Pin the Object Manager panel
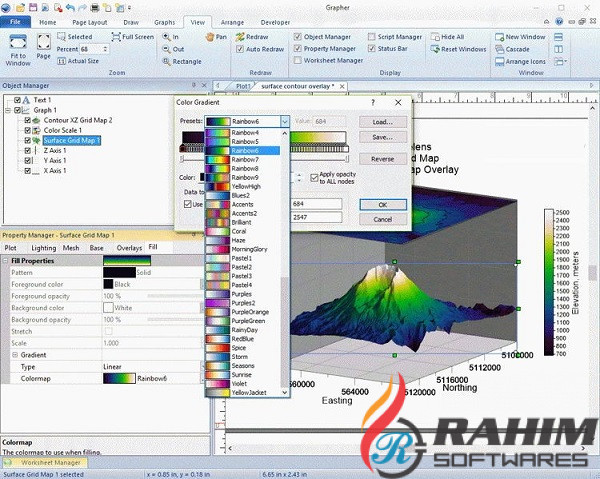 tap(194, 85)
